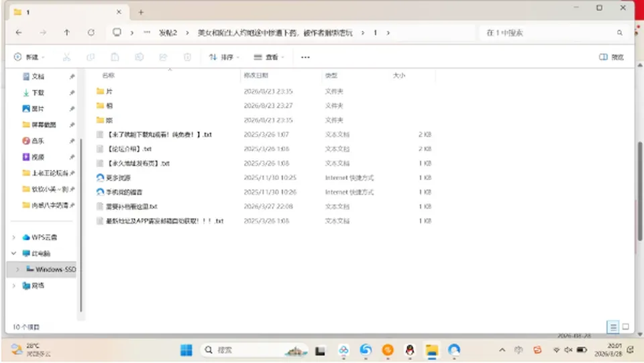
Task: Collapse the 此电脑 tree node
Action: point(14,254)
